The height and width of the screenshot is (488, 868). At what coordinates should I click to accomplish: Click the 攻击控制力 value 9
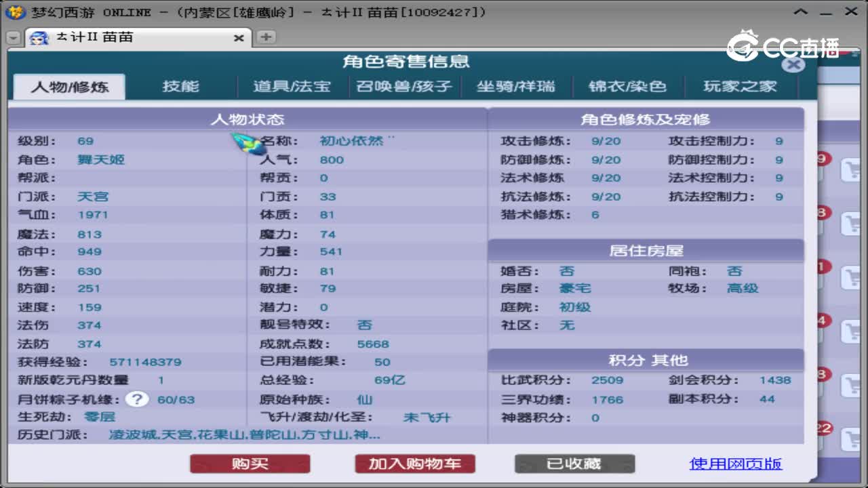pyautogui.click(x=779, y=141)
